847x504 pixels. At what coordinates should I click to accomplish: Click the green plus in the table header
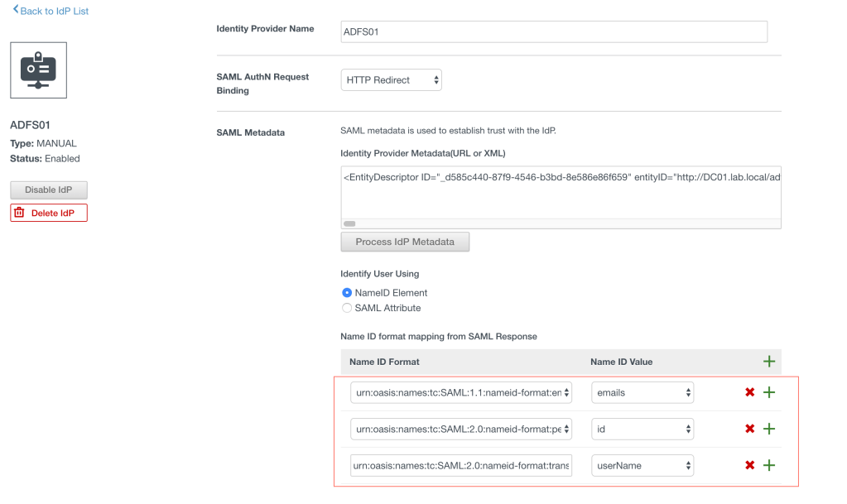click(768, 362)
